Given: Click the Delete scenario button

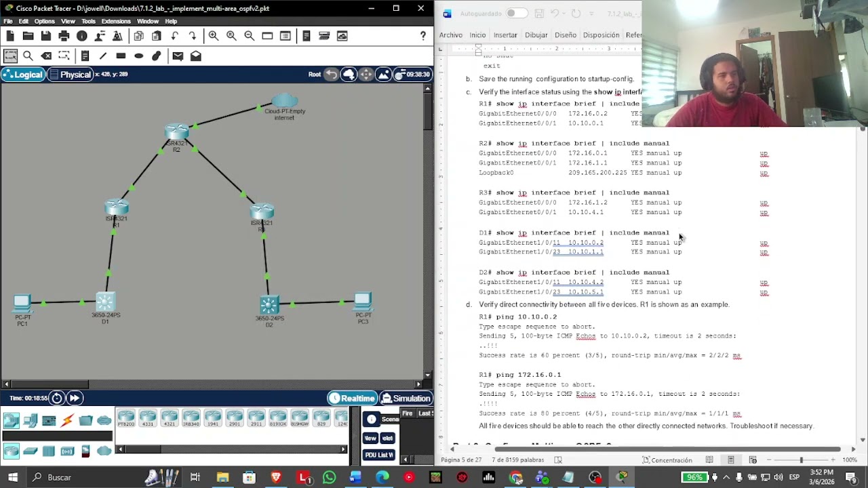Looking at the screenshot, I should click(388, 438).
